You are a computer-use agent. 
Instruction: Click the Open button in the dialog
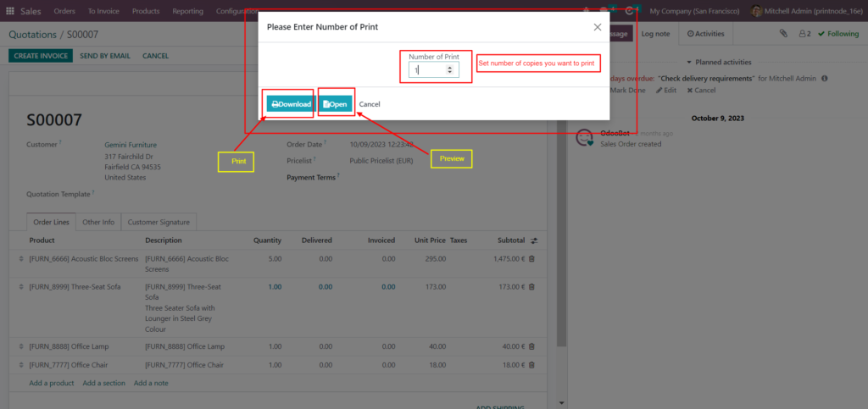336,104
